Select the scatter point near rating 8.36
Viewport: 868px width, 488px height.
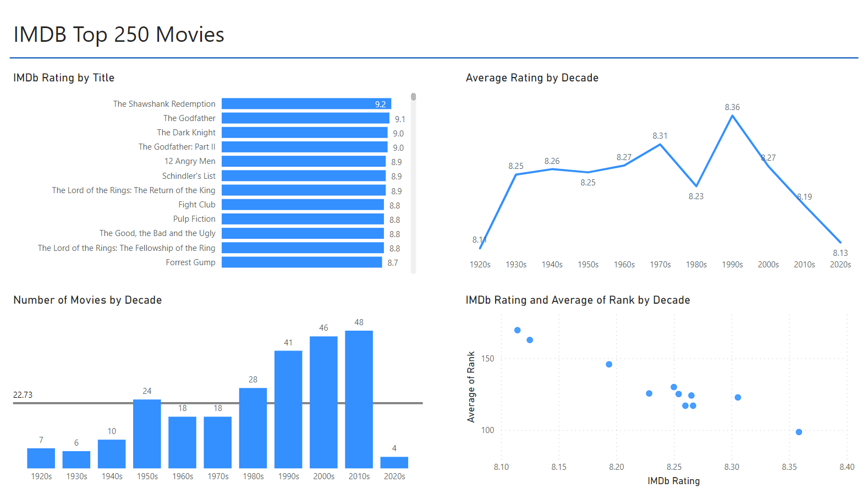[x=799, y=432]
